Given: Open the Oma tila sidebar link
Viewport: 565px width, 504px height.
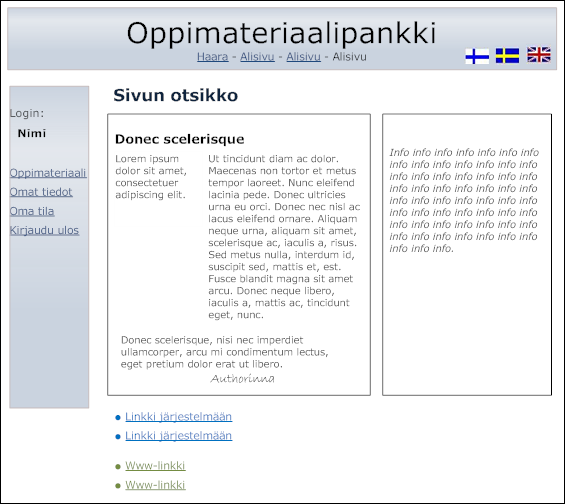Looking at the screenshot, I should pos(32,211).
